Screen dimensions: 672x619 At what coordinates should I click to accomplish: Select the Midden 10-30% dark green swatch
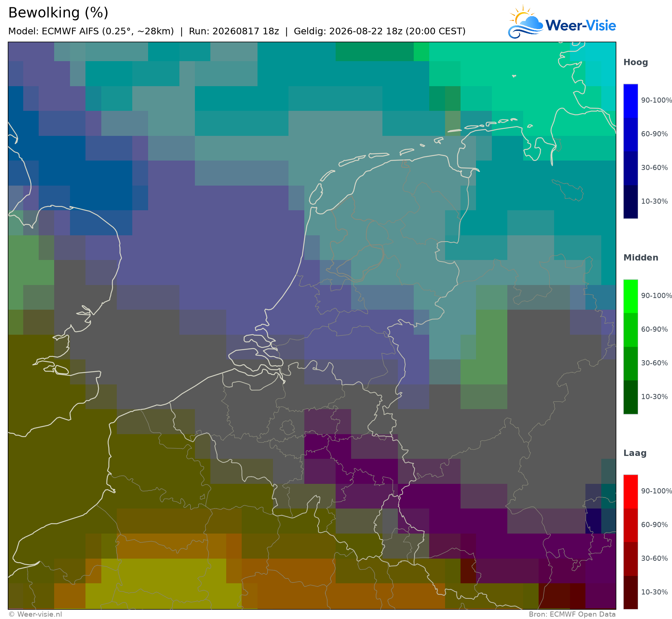630,397
